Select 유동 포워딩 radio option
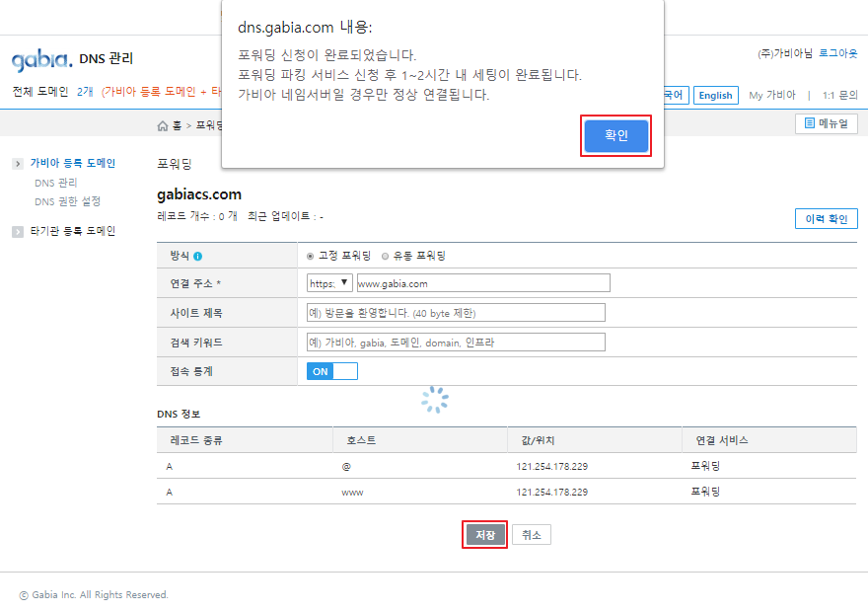The width and height of the screenshot is (868, 612). (x=386, y=256)
